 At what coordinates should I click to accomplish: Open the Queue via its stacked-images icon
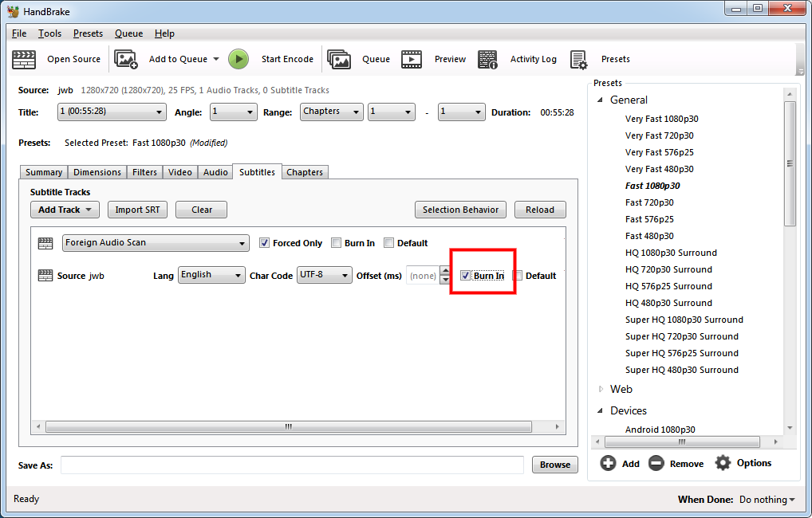339,60
